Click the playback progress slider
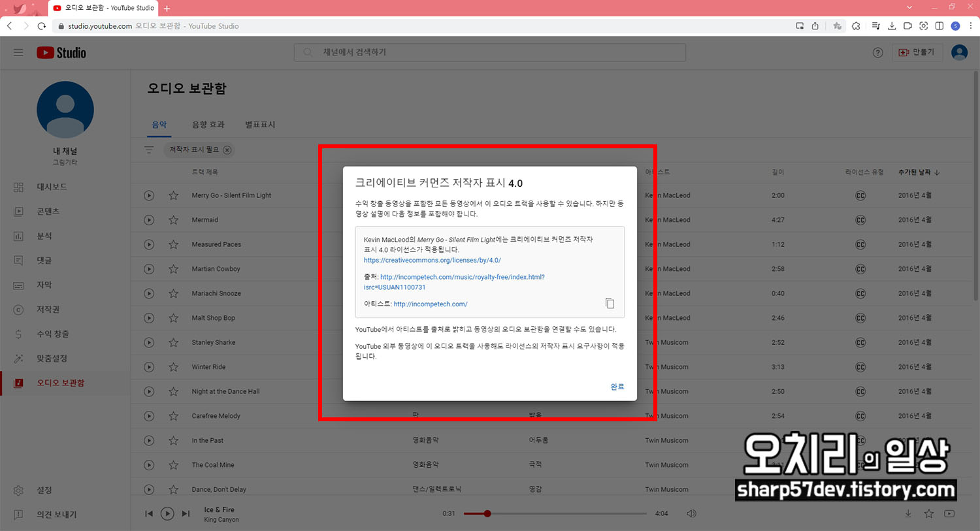Viewport: 980px width, 531px height. [555, 514]
